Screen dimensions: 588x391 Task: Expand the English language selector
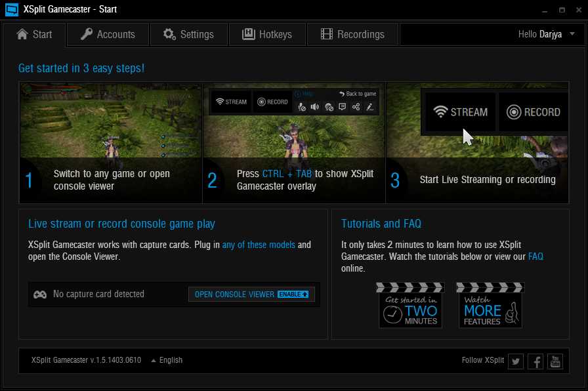(x=167, y=360)
